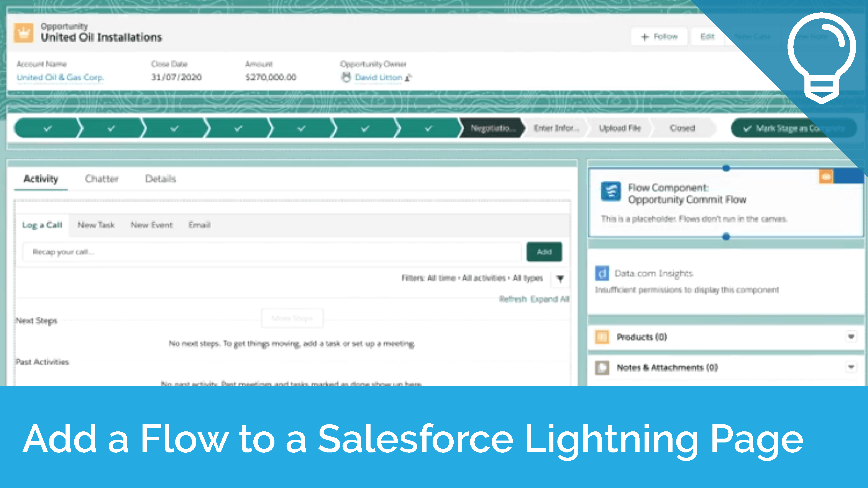Click the owner avatar icon
This screenshot has width=868, height=488.
pyautogui.click(x=346, y=77)
